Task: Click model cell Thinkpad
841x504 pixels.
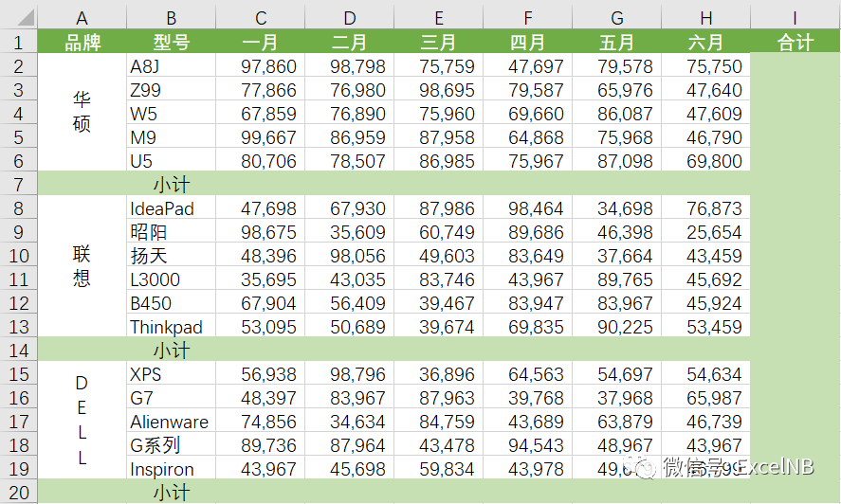Action: click(171, 326)
